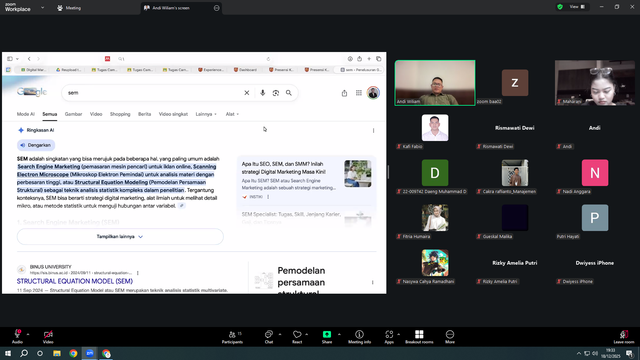Image resolution: width=640 pixels, height=360 pixels.
Task: Expand AI summary with Tampilkan lainnya
Action: (x=120, y=237)
